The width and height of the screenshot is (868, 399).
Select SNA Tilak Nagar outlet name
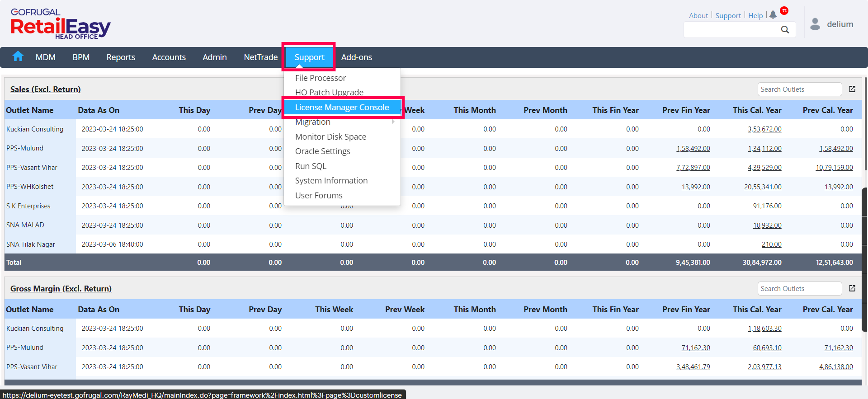(x=31, y=244)
